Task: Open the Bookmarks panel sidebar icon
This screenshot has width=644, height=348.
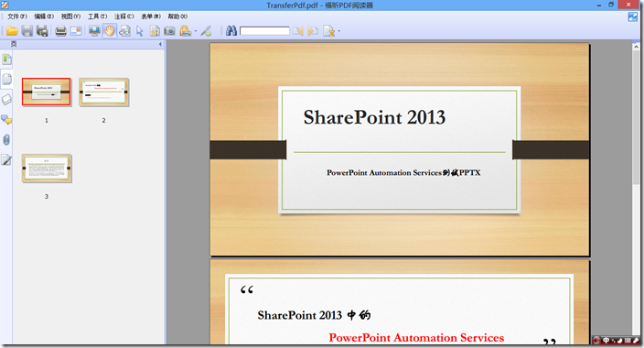Action: click(6, 60)
